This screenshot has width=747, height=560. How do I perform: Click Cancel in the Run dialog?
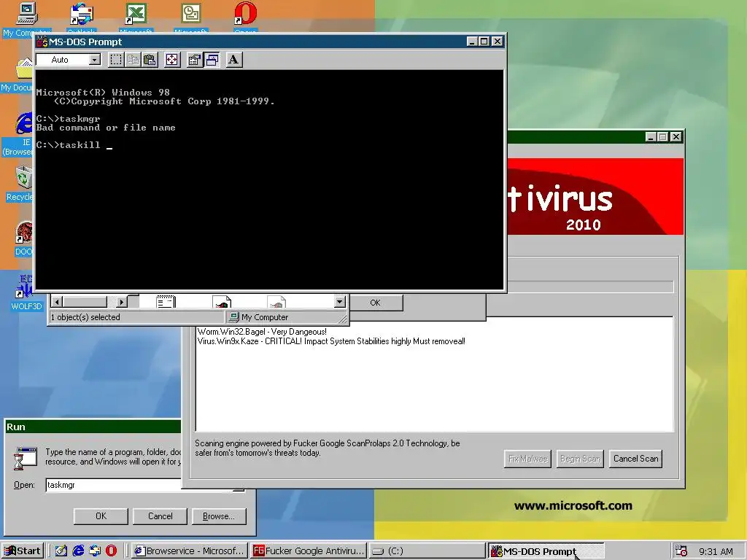pos(160,516)
